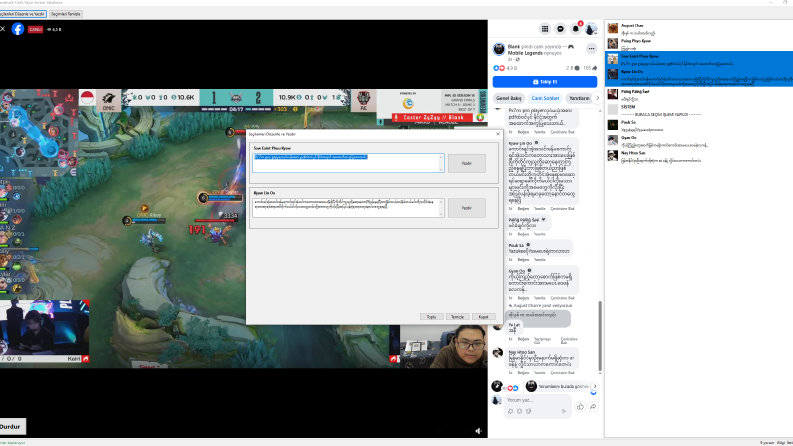Screen dimensions: 793x446
Task: Open the Messenger chat icon
Action: [x=560, y=29]
